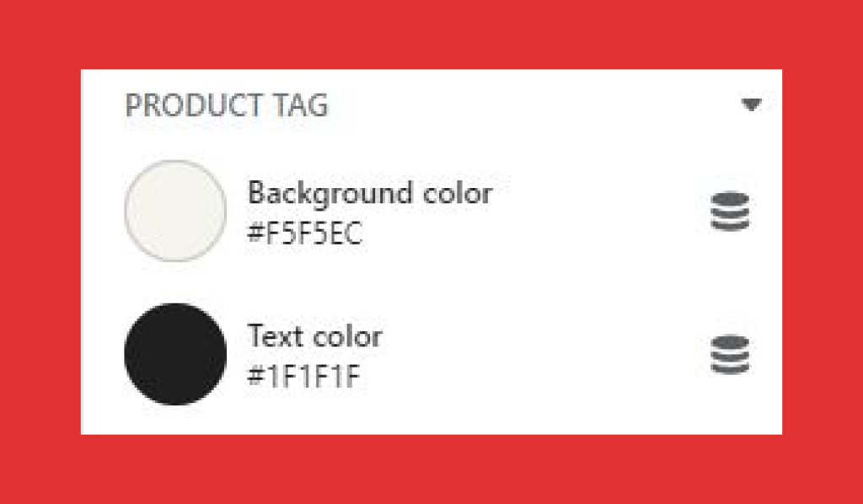Select the PRODUCT TAG section heading
863x504 pixels.
coord(227,105)
